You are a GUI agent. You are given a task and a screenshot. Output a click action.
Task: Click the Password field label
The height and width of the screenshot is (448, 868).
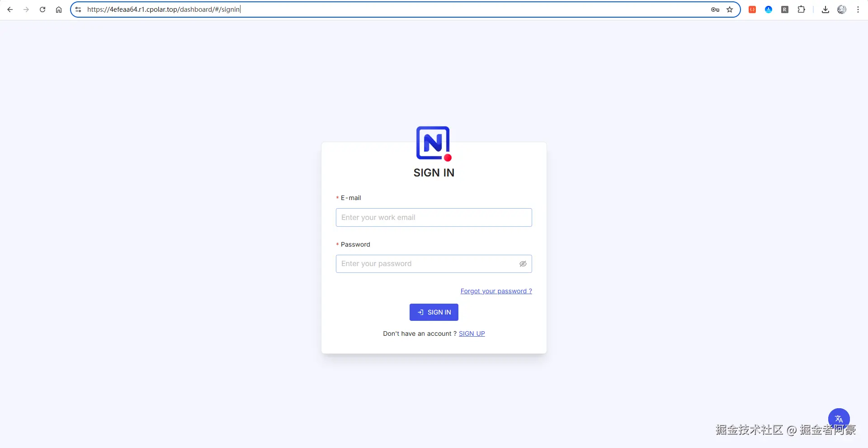coord(355,244)
